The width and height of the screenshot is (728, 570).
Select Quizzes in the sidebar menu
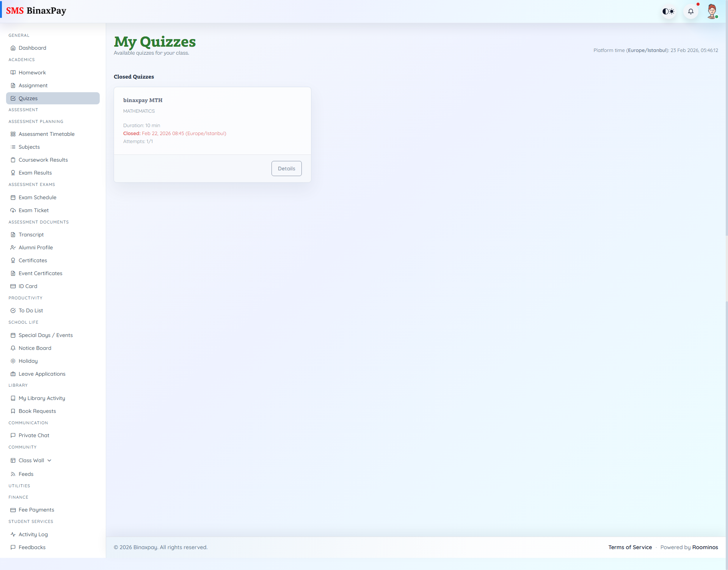click(x=28, y=98)
